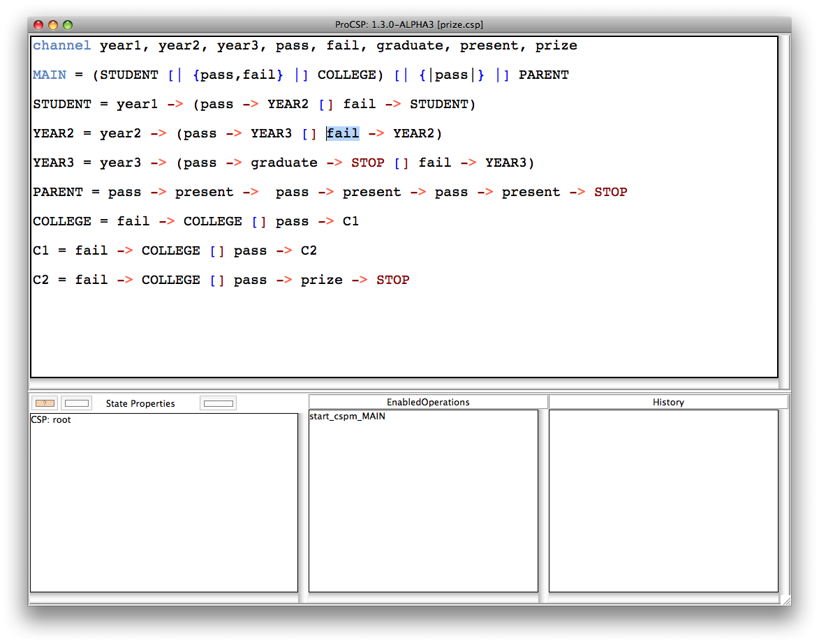
Task: Click "prize" in the C2 definition line
Action: (x=321, y=280)
